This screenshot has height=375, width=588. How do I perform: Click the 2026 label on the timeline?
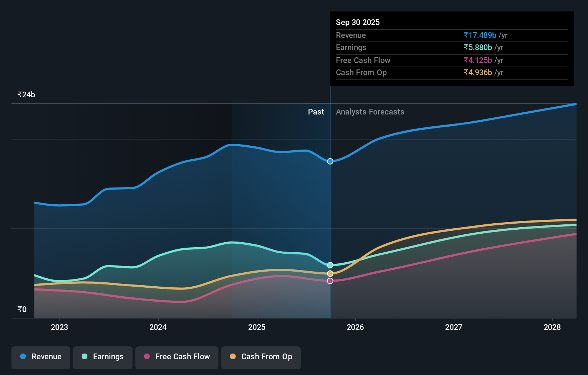point(355,327)
